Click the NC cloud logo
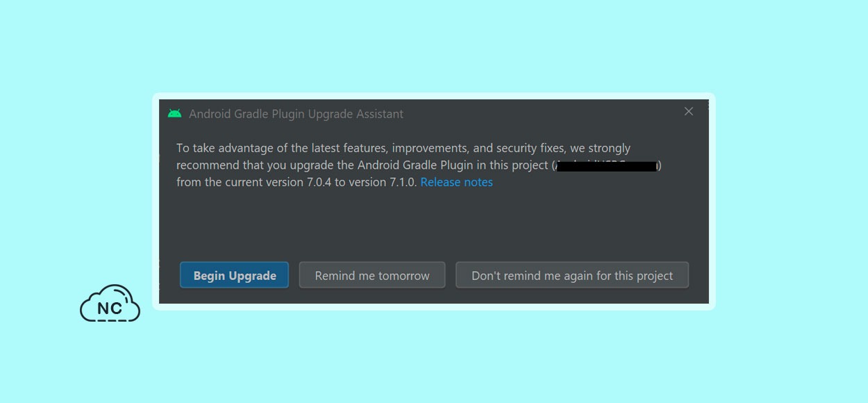Screen dimensions: 868x403 (110, 303)
